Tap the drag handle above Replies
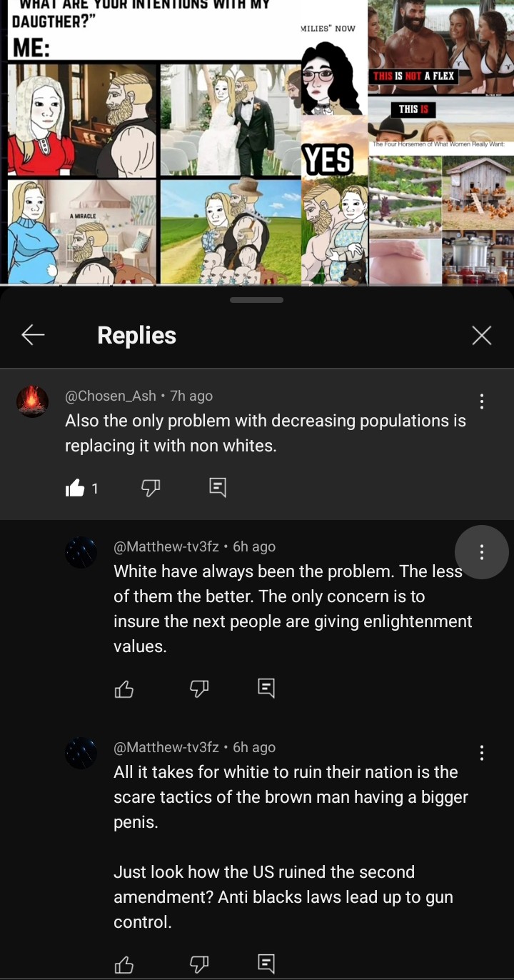Viewport: 514px width, 980px height. click(x=257, y=300)
